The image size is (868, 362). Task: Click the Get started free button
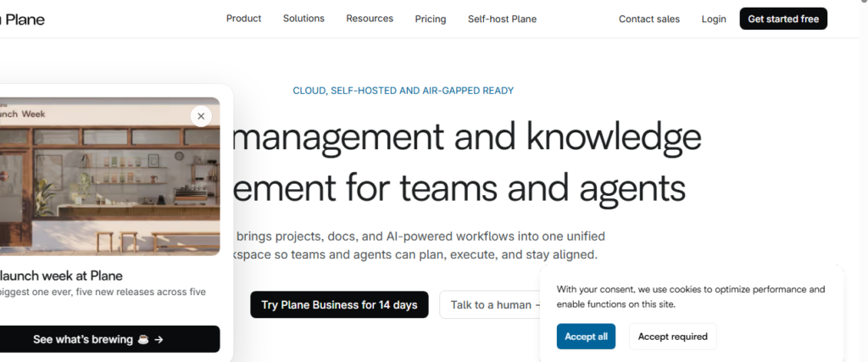click(783, 19)
